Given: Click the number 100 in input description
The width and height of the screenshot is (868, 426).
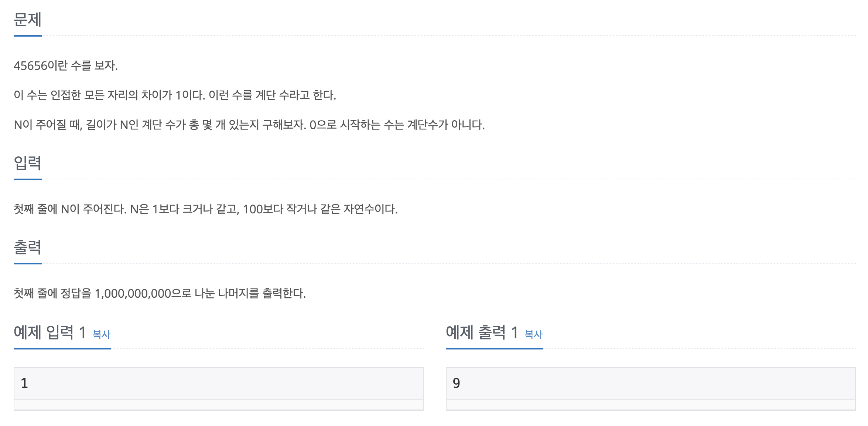Looking at the screenshot, I should coord(253,209).
